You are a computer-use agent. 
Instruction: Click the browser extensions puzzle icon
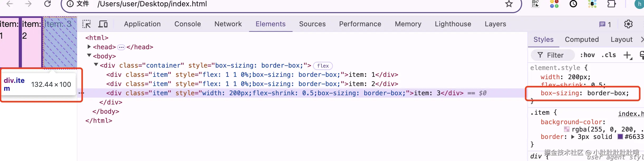click(x=611, y=4)
